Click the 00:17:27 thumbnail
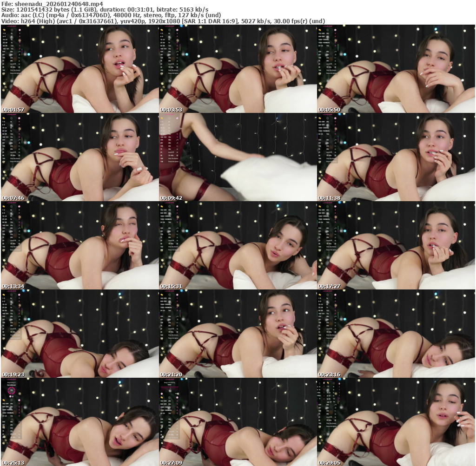The width and height of the screenshot is (476, 466). [396, 245]
